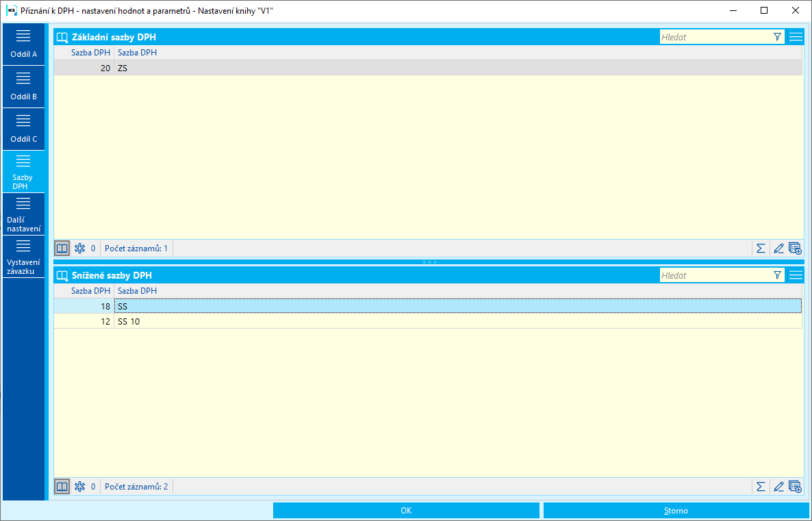
Task: Close the dialog window
Action: [796, 10]
